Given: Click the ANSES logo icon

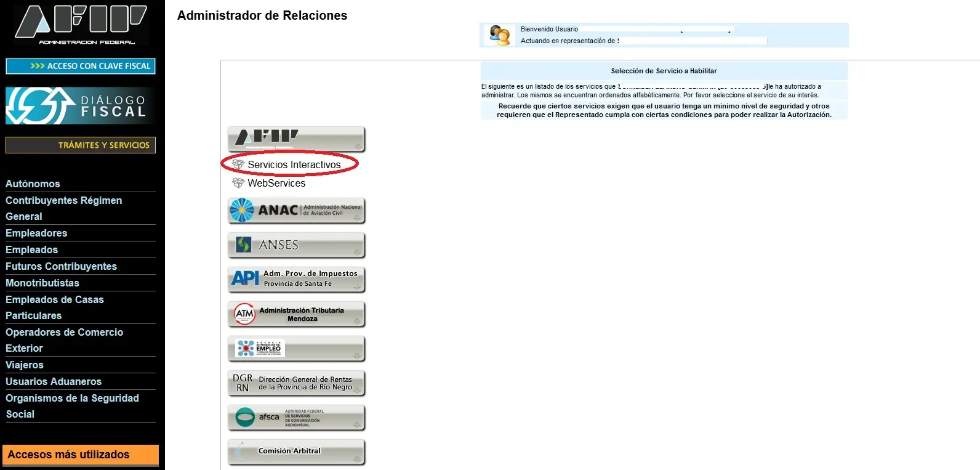Looking at the screenshot, I should [244, 245].
